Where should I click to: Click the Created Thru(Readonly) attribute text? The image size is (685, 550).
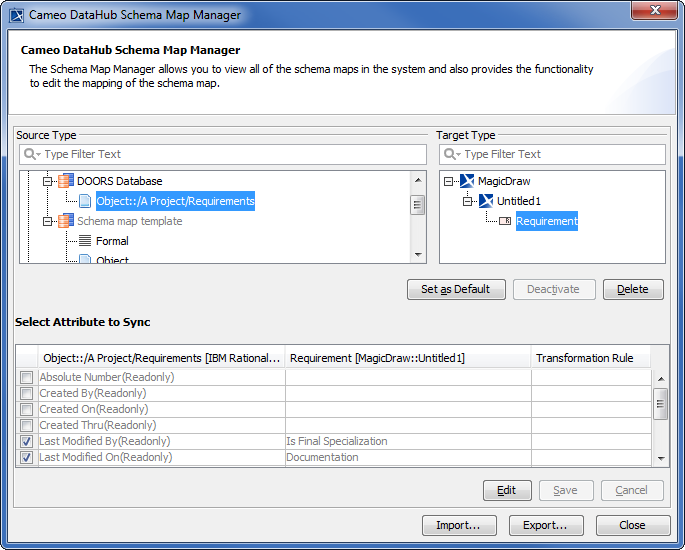pyautogui.click(x=98, y=425)
